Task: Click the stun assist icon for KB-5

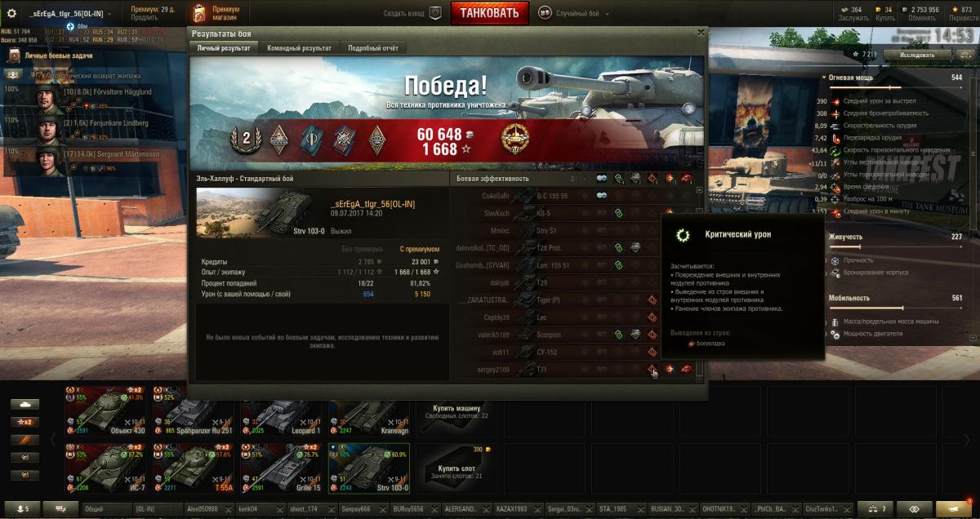Action: coord(619,213)
